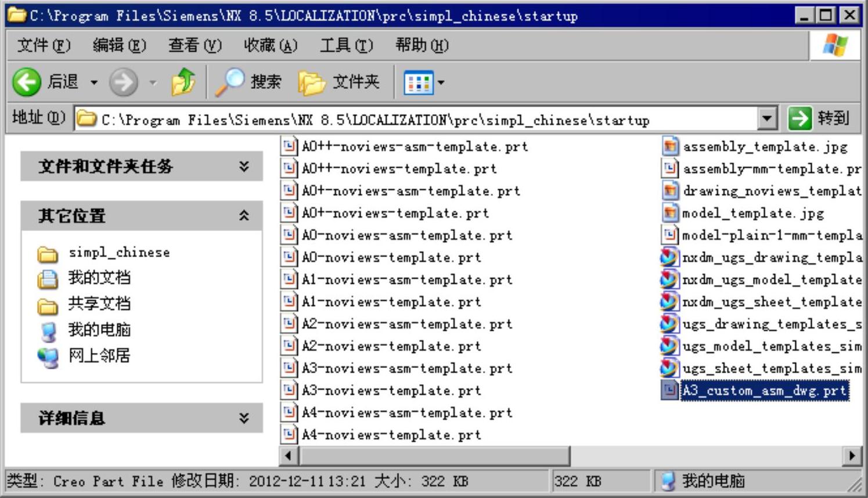Select A1-noviews-asm-template.prt file icon

coord(289,279)
